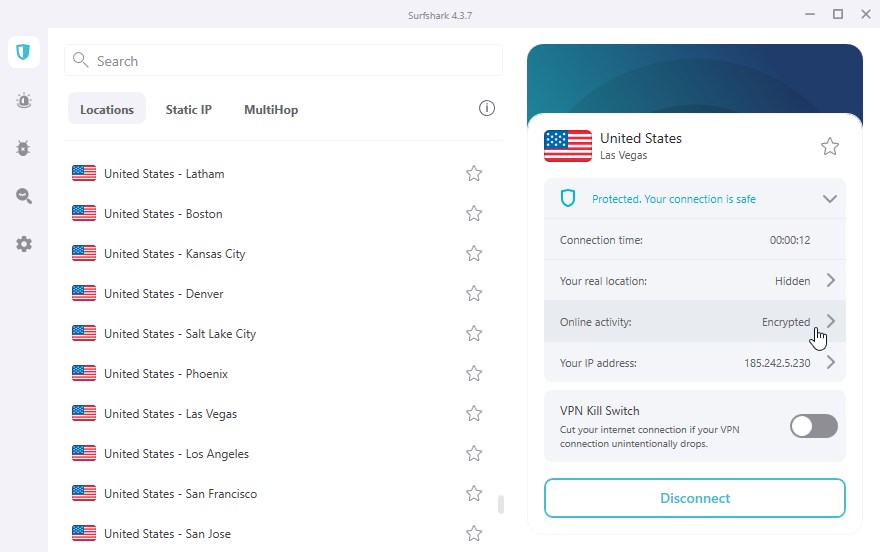The height and width of the screenshot is (552, 880).
Task: Select United States - Boston
Action: pos(283,214)
